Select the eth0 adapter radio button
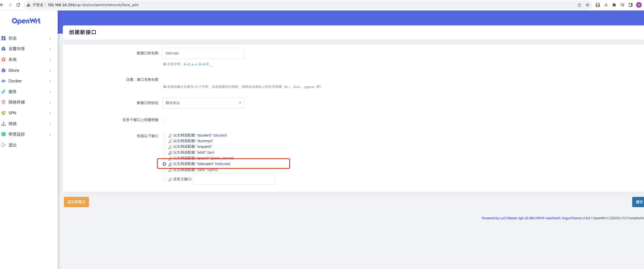Screen dimensions: 644x269 pyautogui.click(x=164, y=152)
